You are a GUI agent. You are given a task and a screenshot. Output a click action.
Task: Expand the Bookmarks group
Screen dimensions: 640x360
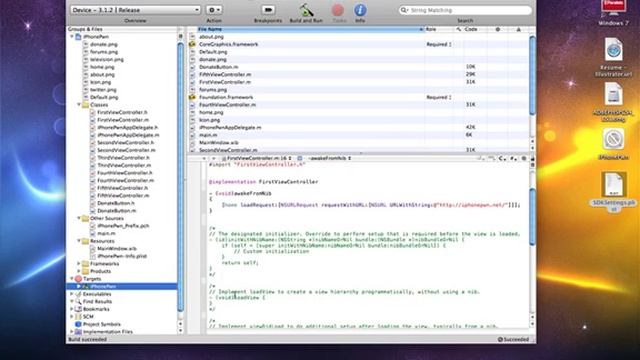coord(72,309)
